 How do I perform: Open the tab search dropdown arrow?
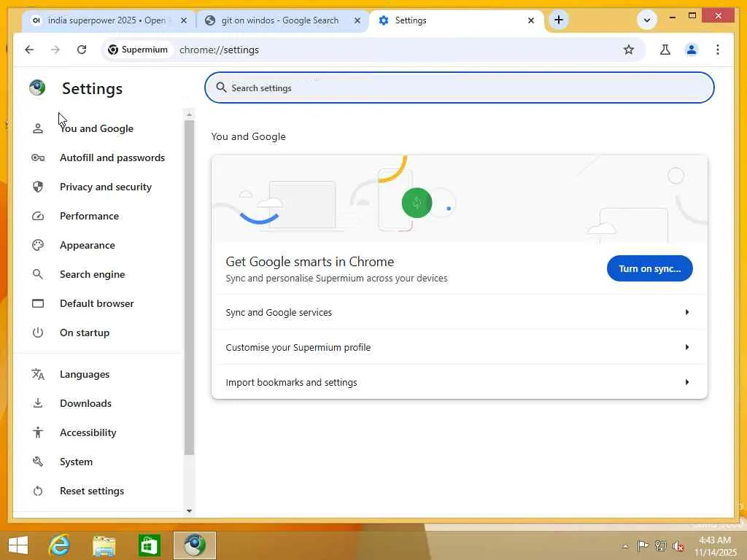pos(647,20)
